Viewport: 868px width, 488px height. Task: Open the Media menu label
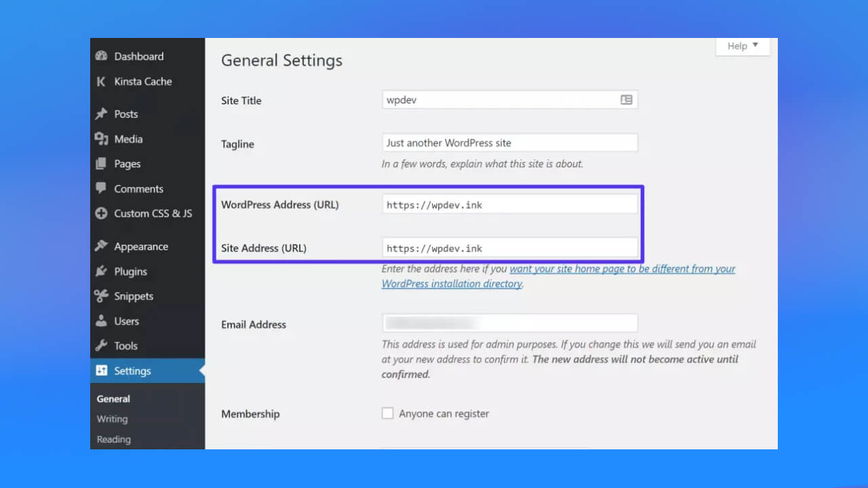128,139
